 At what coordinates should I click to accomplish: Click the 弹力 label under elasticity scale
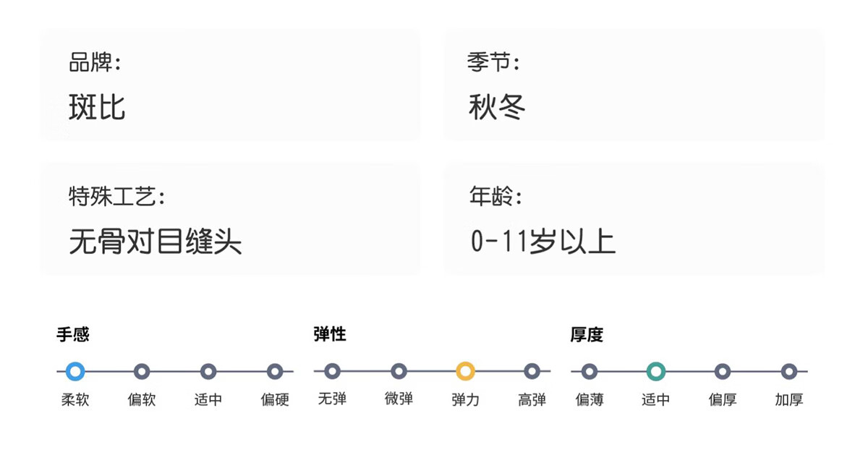[465, 399]
